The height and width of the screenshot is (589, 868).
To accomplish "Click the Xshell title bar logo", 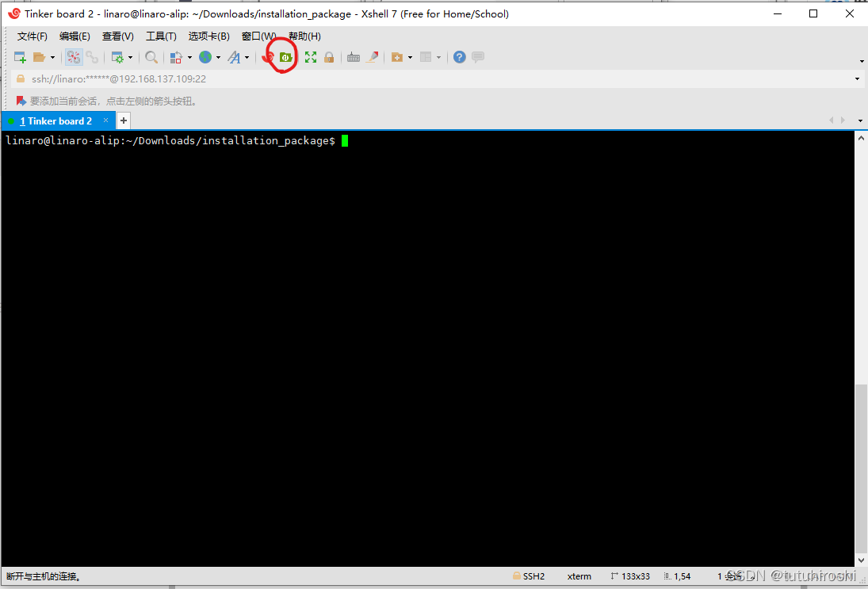I will click(13, 13).
